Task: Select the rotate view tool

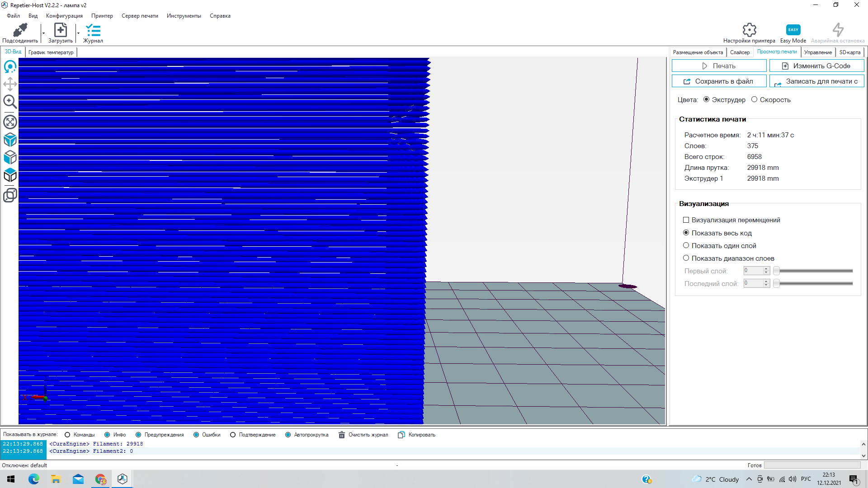Action: tap(10, 67)
